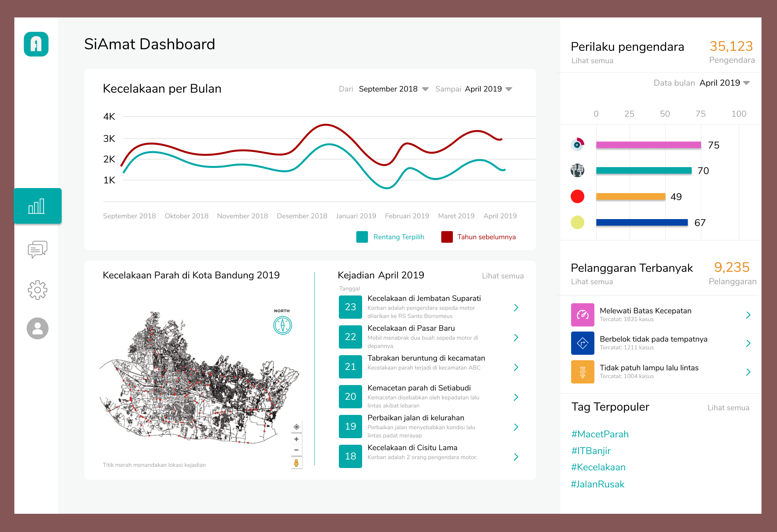Click the speedometer icon for Melewati Batas Kecepatan

[583, 315]
